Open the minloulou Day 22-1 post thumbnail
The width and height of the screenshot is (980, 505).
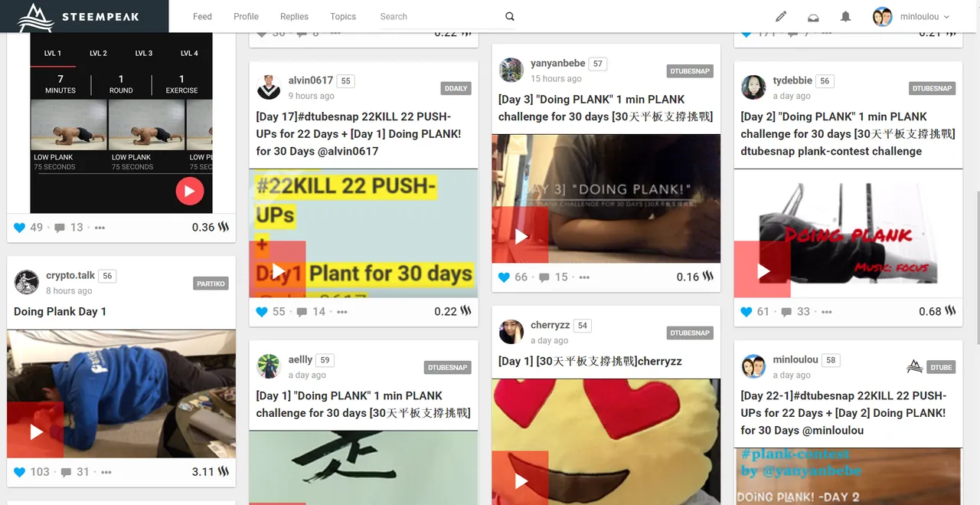[848, 477]
